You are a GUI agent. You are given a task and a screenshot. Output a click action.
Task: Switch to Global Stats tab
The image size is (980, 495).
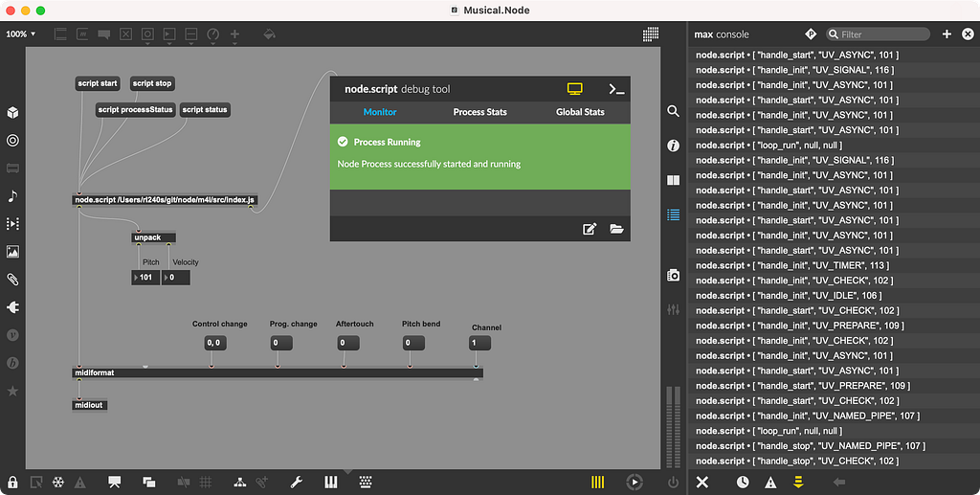pyautogui.click(x=580, y=112)
